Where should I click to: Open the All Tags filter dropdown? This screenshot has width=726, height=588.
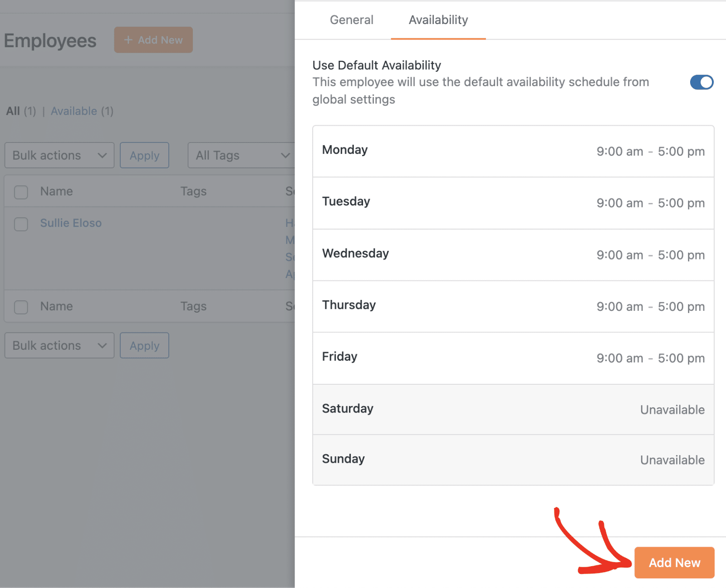coord(241,155)
